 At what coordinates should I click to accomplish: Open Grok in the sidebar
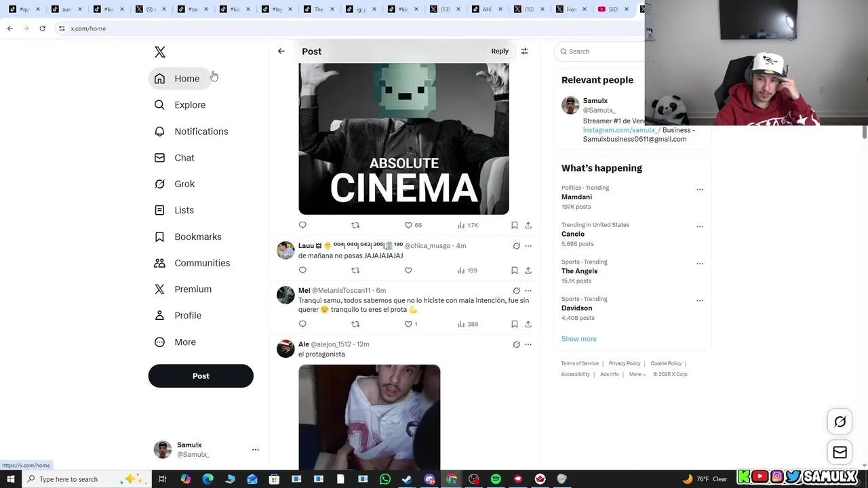174,184
